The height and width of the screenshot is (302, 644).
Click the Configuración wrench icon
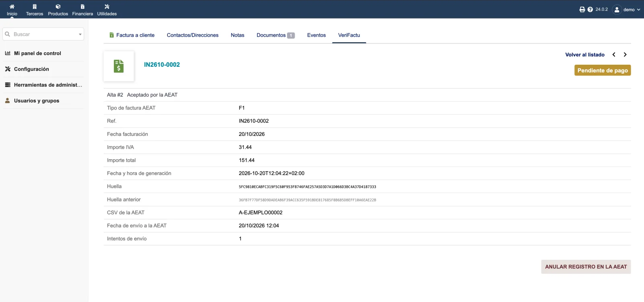tap(8, 69)
